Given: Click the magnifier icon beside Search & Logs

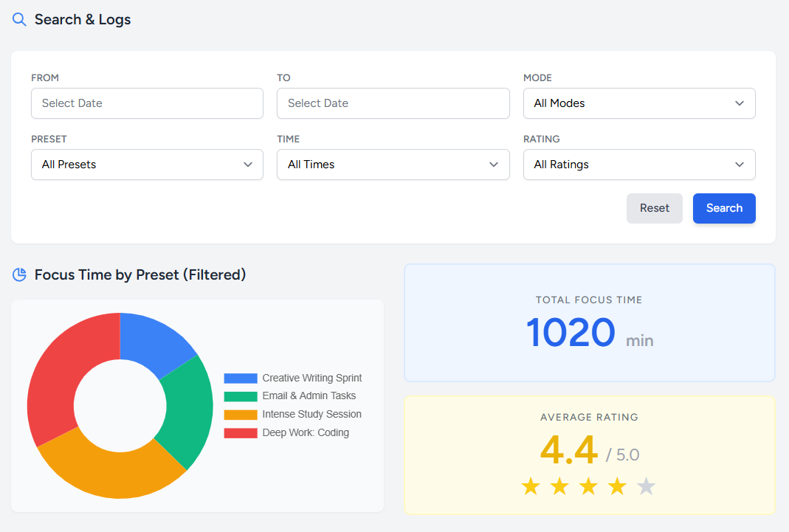Looking at the screenshot, I should coord(20,20).
